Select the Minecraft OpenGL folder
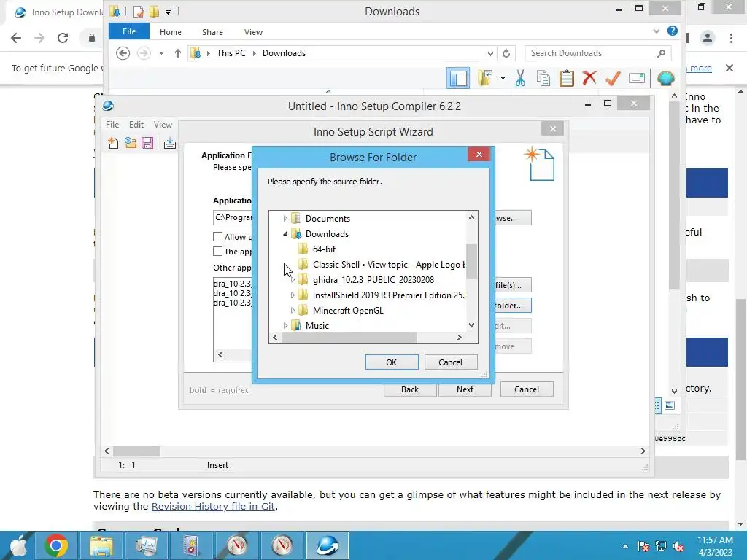Screen dimensions: 747x560 [348, 311]
